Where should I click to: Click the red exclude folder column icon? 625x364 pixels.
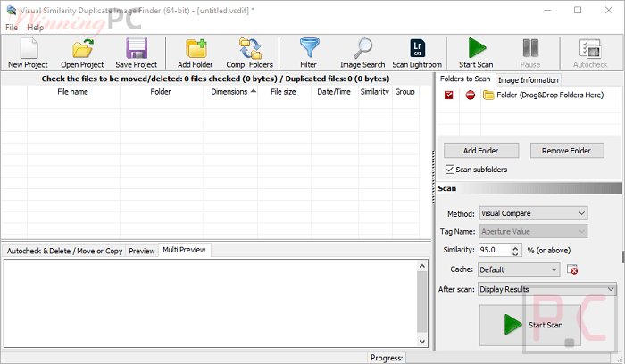[x=471, y=95]
